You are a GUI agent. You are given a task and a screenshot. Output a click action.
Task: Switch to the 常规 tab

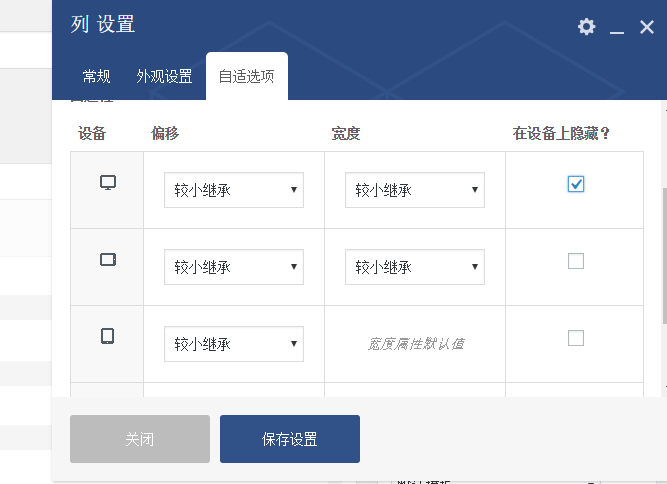pos(97,77)
